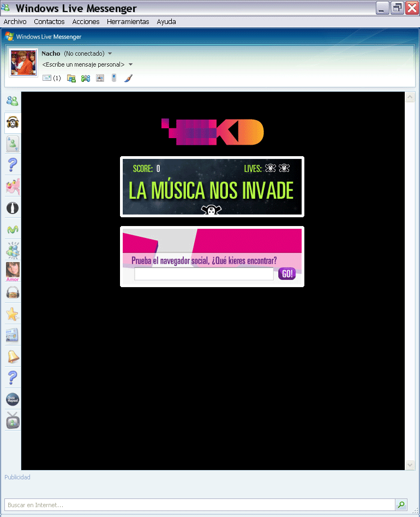Screen dimensions: 420x517
Task: Open the Herramientas menu
Action: pos(128,22)
